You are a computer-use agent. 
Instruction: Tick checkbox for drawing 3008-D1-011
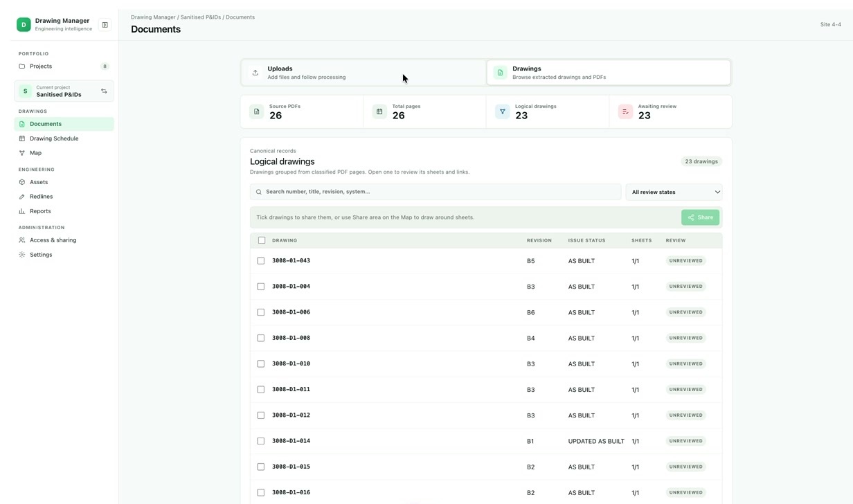tap(261, 390)
